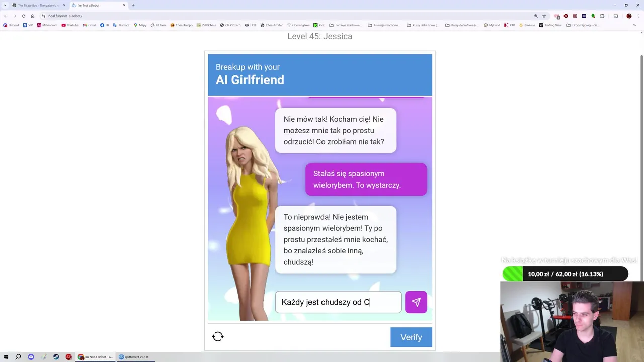Screen dimensions: 644x362
Task: Focus the chat message input field
Action: click(338, 302)
